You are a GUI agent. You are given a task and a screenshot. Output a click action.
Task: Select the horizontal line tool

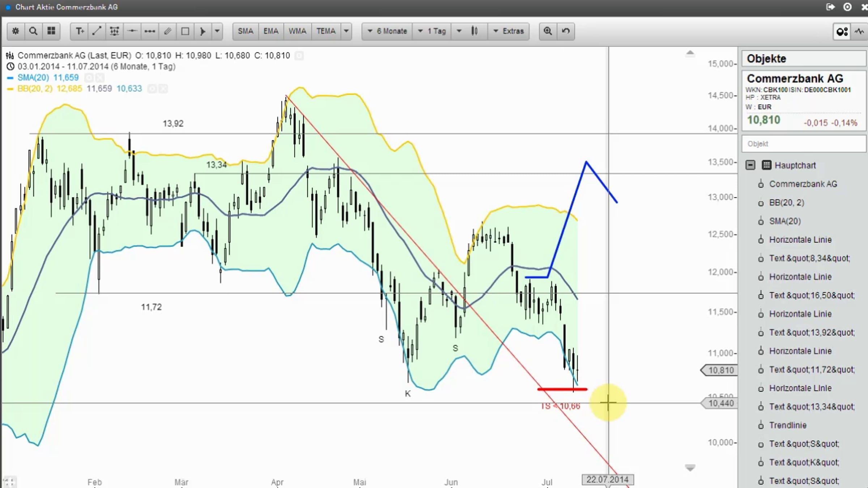pyautogui.click(x=132, y=31)
